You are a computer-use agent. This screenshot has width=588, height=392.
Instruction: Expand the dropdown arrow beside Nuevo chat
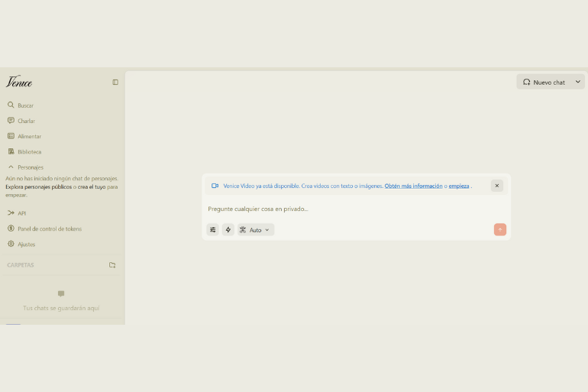click(x=577, y=82)
